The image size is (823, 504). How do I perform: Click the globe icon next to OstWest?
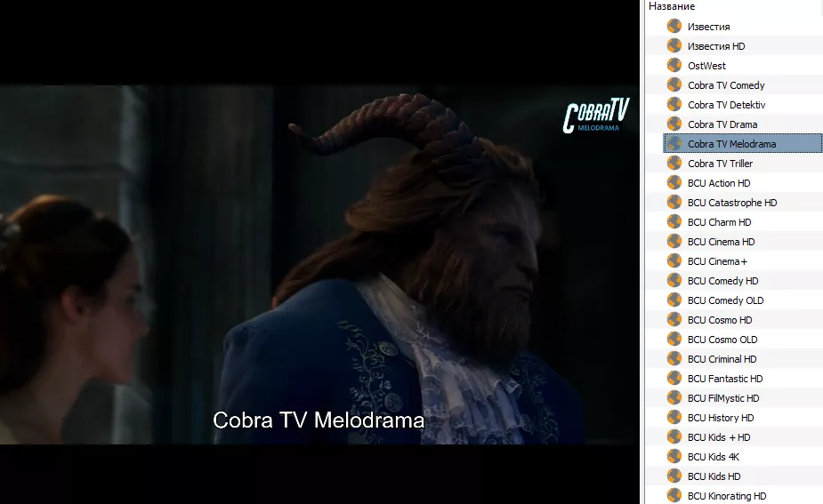(674, 66)
